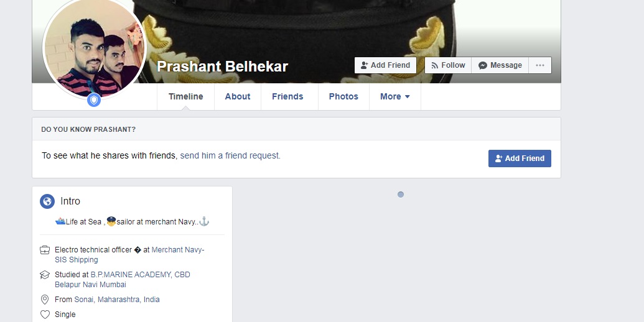Open Messenger with the Message button

[500, 65]
